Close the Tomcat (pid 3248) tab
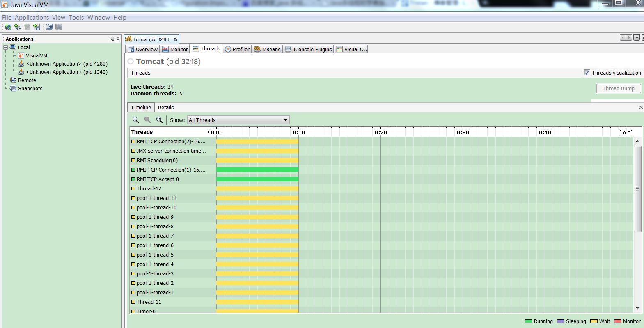 click(176, 39)
